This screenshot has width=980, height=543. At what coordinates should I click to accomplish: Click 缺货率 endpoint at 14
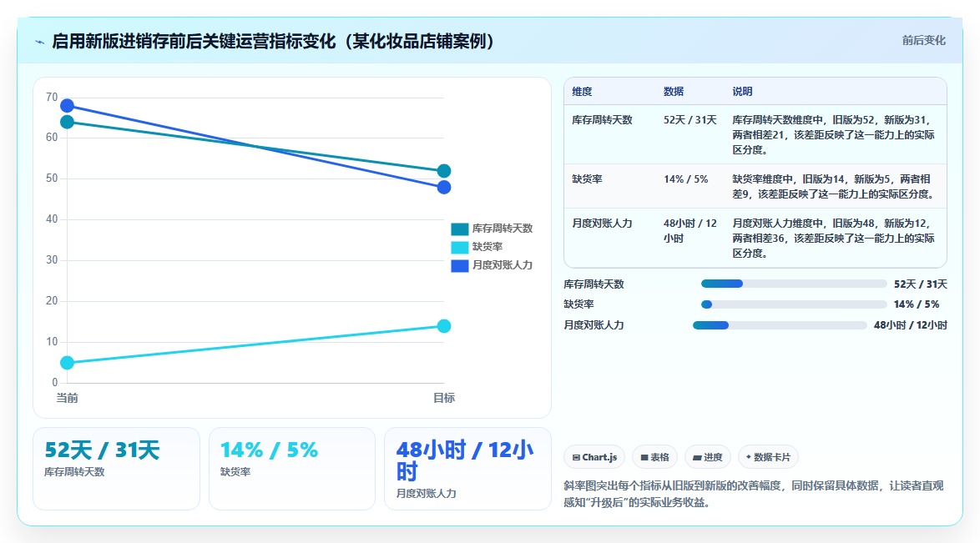[444, 325]
